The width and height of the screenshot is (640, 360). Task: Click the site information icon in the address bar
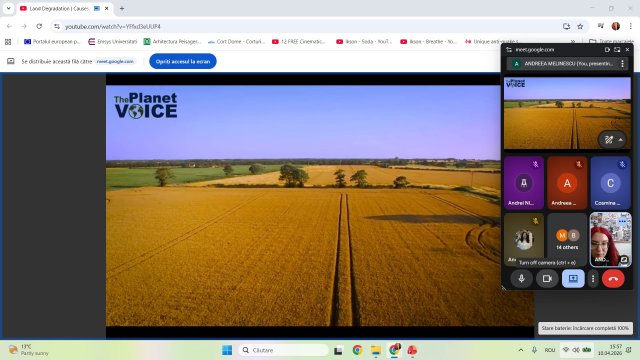57,26
